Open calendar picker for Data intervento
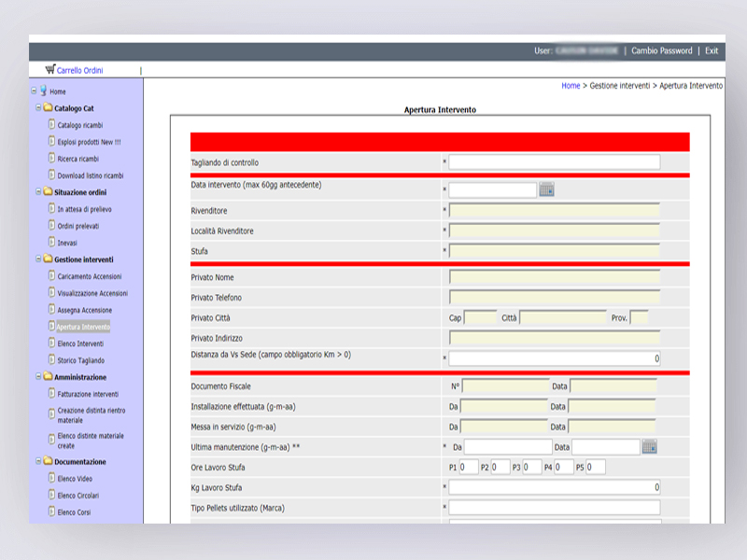This screenshot has width=747, height=560. (547, 190)
